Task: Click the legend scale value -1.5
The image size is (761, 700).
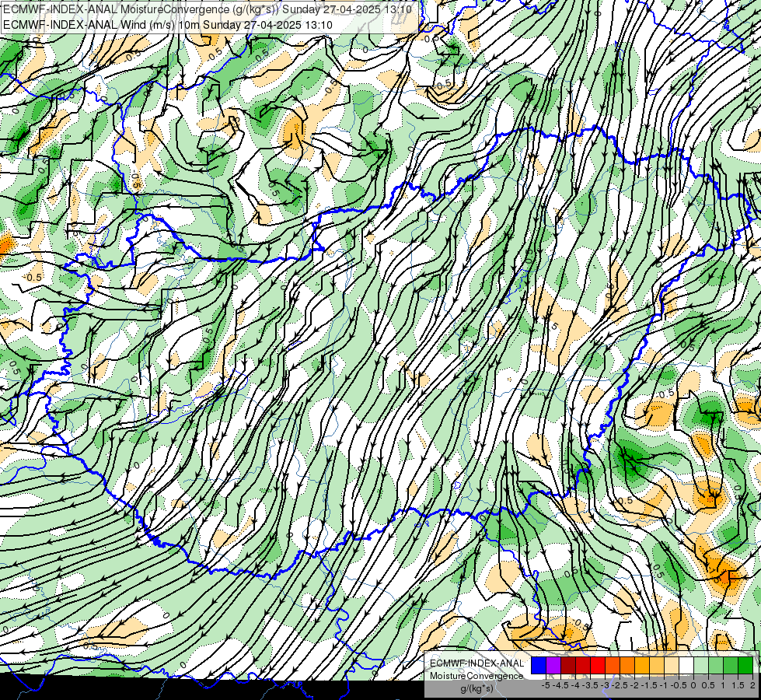Action: click(649, 685)
